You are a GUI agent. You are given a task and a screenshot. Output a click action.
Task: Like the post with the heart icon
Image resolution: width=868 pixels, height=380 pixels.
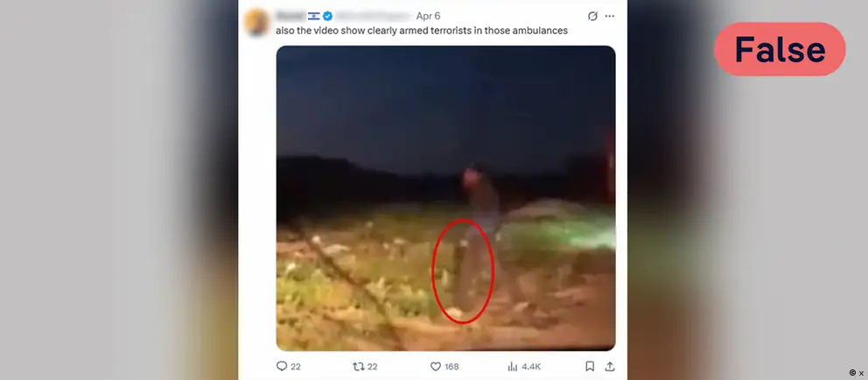tap(435, 366)
